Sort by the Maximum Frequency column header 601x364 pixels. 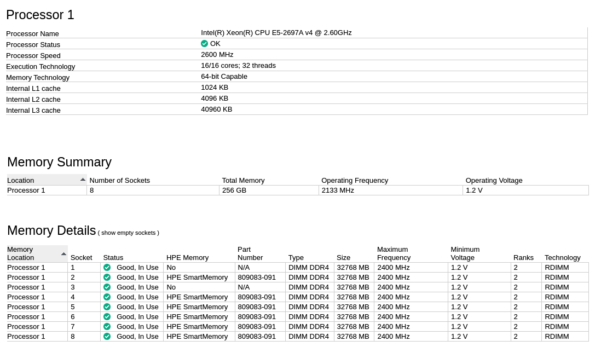coord(394,253)
